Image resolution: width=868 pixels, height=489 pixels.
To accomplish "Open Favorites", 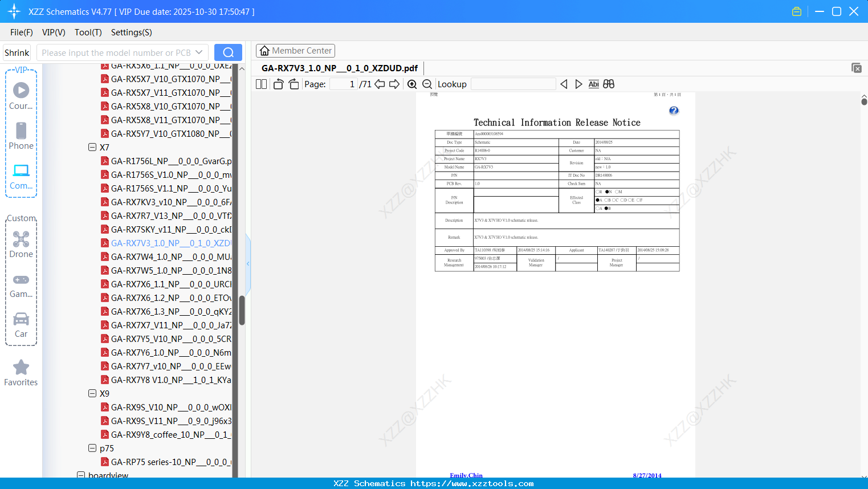I will coord(21,373).
